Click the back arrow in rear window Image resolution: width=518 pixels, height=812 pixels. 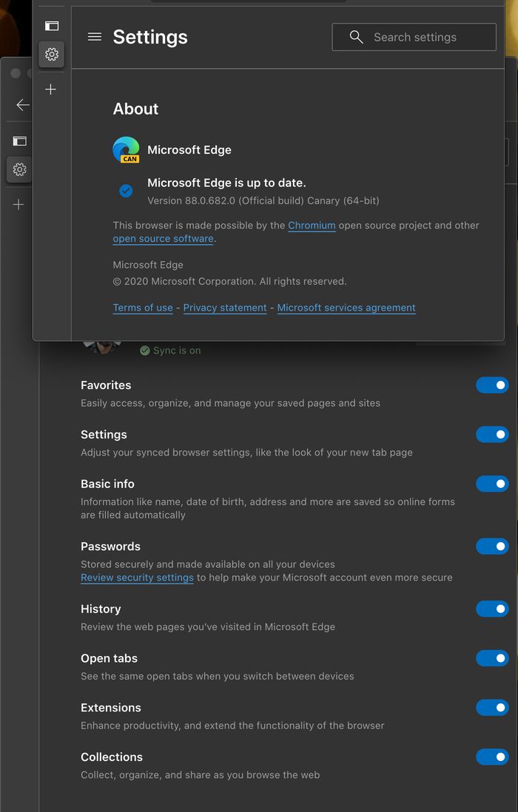23,104
